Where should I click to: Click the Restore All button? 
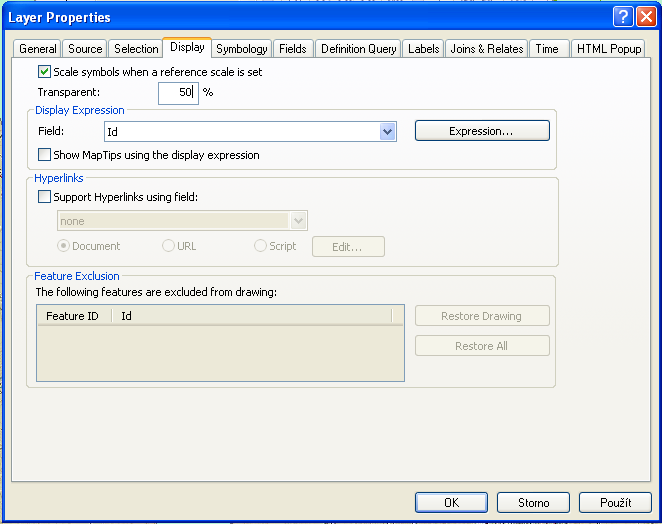(482, 346)
